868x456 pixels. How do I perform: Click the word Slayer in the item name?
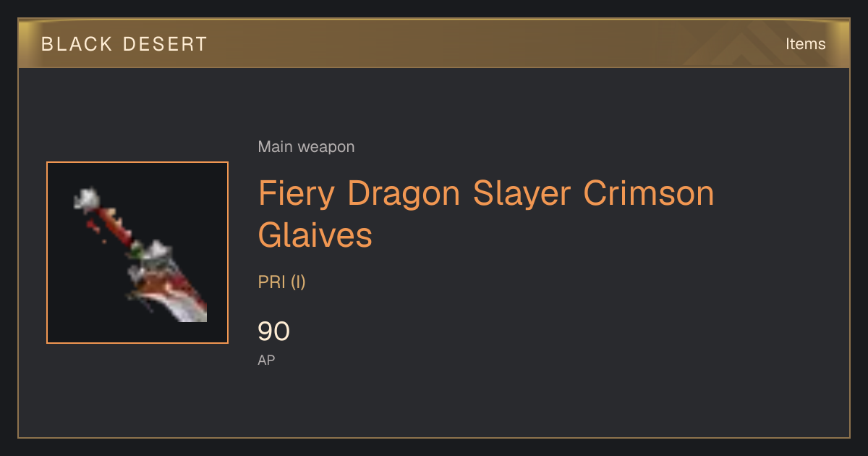coord(522,193)
